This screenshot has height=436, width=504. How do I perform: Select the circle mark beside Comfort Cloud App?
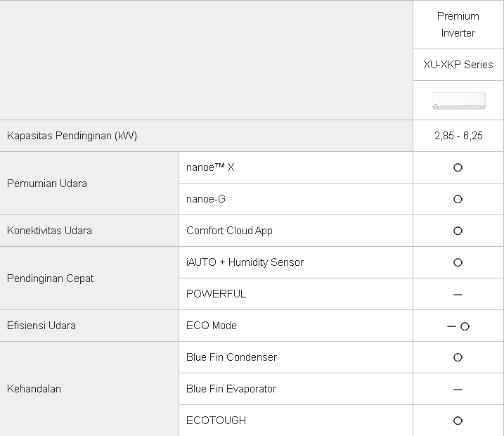(458, 231)
